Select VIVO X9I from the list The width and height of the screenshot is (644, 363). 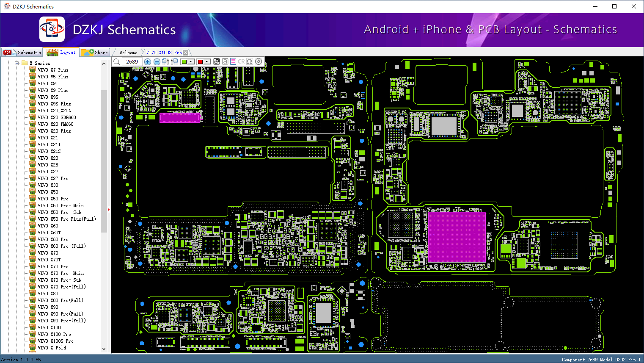click(x=48, y=83)
